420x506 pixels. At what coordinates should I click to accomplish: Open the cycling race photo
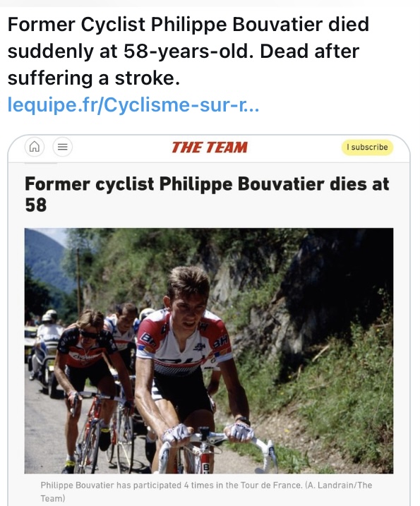tap(209, 351)
